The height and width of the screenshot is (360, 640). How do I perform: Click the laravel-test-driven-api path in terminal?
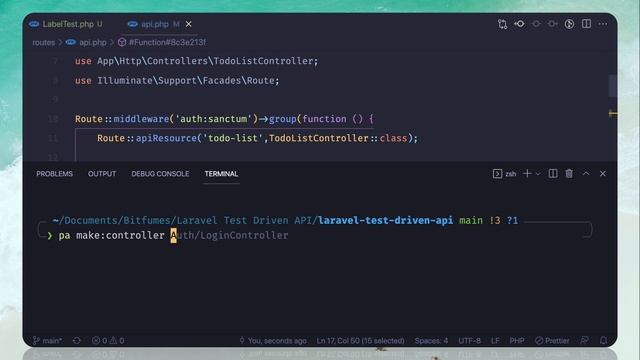point(385,220)
